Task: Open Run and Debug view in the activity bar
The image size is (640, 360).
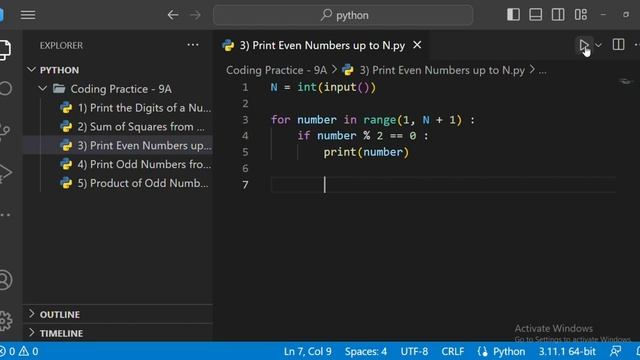Action: pyautogui.click(x=5, y=172)
